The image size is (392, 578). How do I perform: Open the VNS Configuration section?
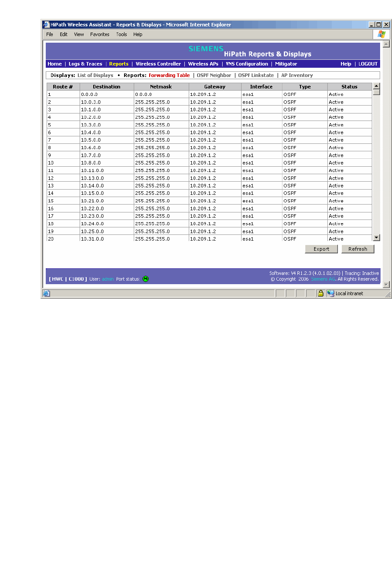tap(247, 64)
